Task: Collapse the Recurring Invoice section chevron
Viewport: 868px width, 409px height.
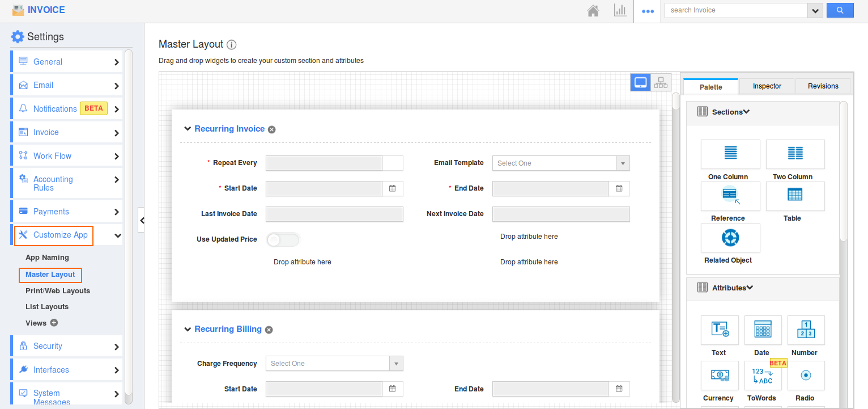Action: point(188,129)
